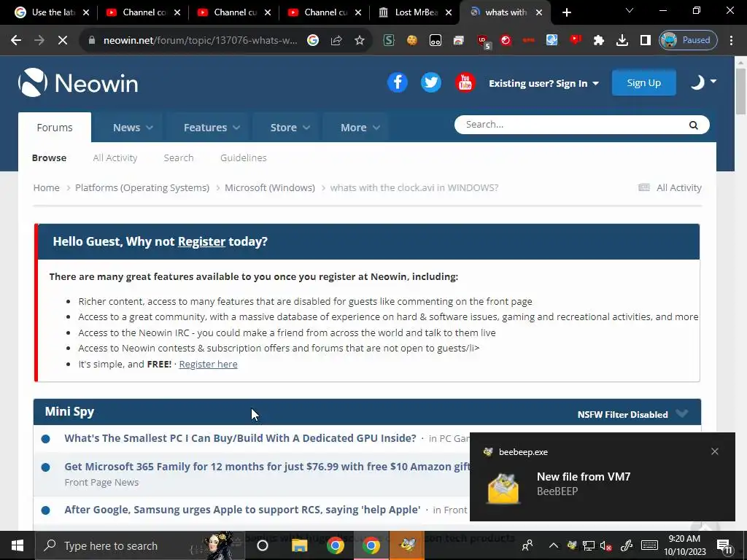The height and width of the screenshot is (560, 747).
Task: Open Neowin Facebook page icon
Action: point(398,82)
